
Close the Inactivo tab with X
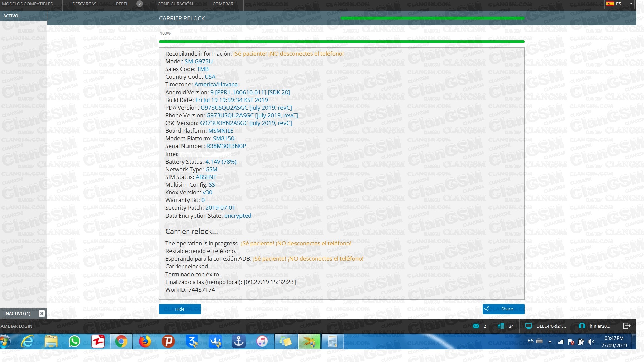[x=42, y=313]
